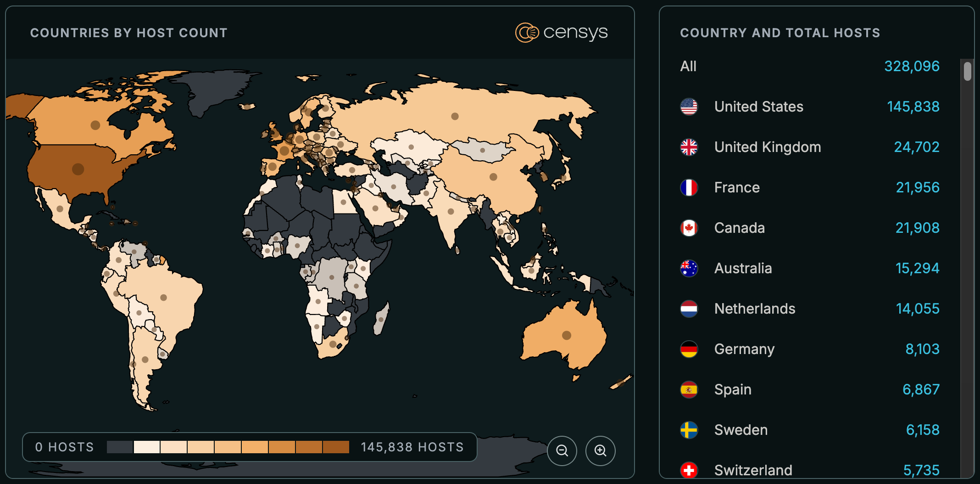The image size is (980, 484).
Task: Click the darkest brown legend swatch
Action: (336, 447)
